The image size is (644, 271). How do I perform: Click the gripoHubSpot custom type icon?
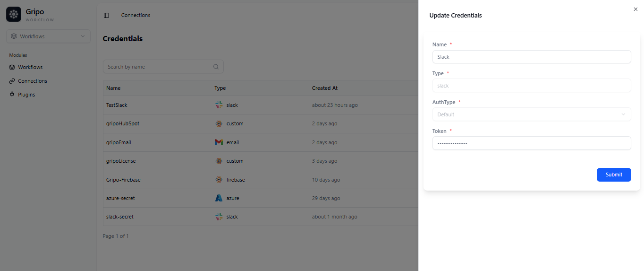click(219, 123)
